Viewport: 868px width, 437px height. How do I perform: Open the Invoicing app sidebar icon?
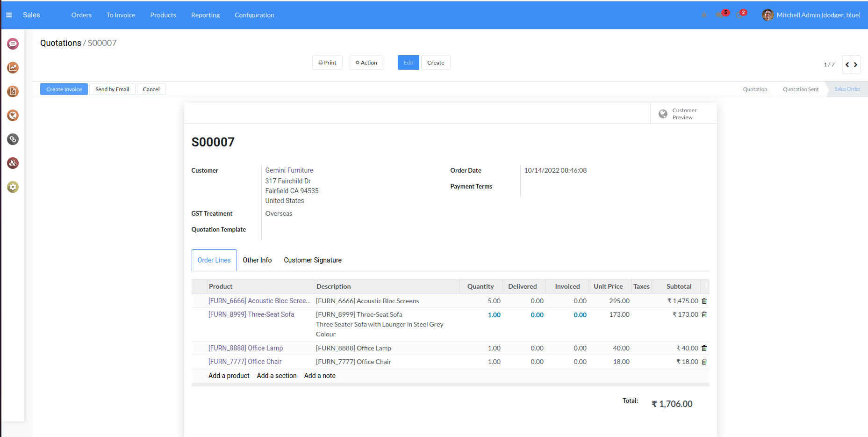click(x=13, y=92)
